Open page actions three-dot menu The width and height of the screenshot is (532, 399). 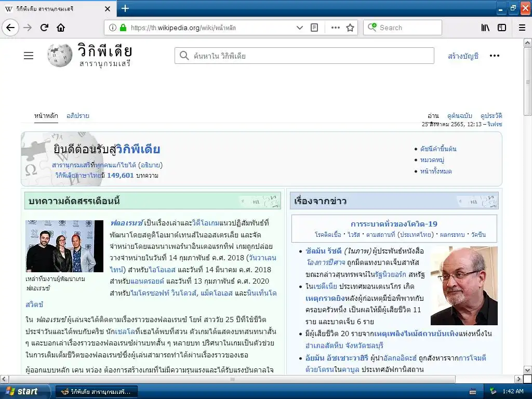tap(336, 28)
